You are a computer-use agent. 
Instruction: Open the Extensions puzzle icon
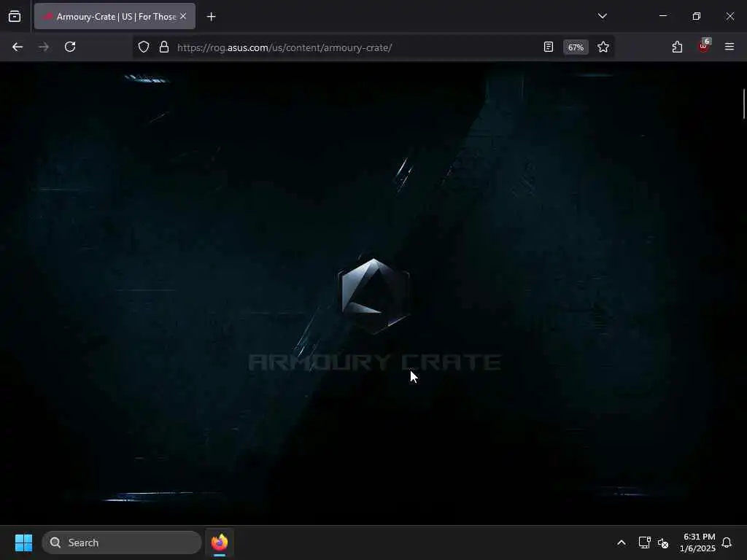(x=677, y=47)
